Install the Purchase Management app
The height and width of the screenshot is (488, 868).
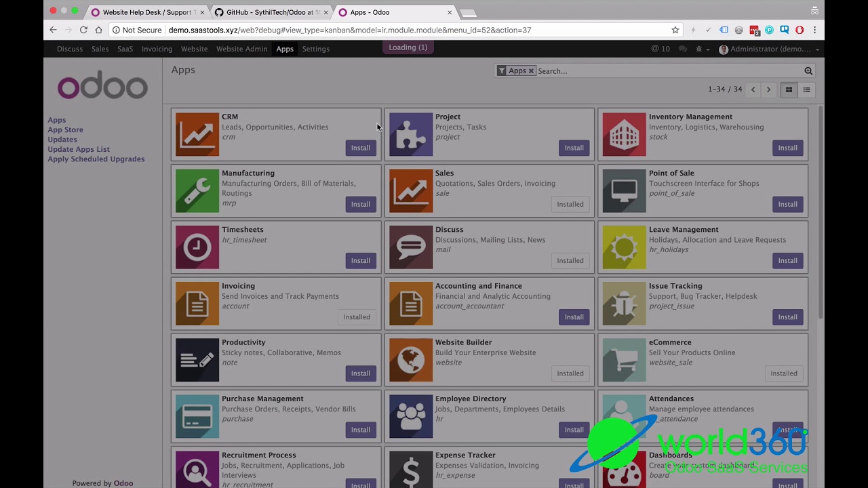click(x=361, y=430)
